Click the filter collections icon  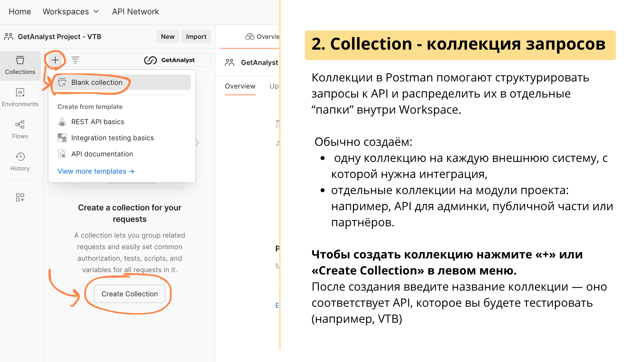coord(75,60)
